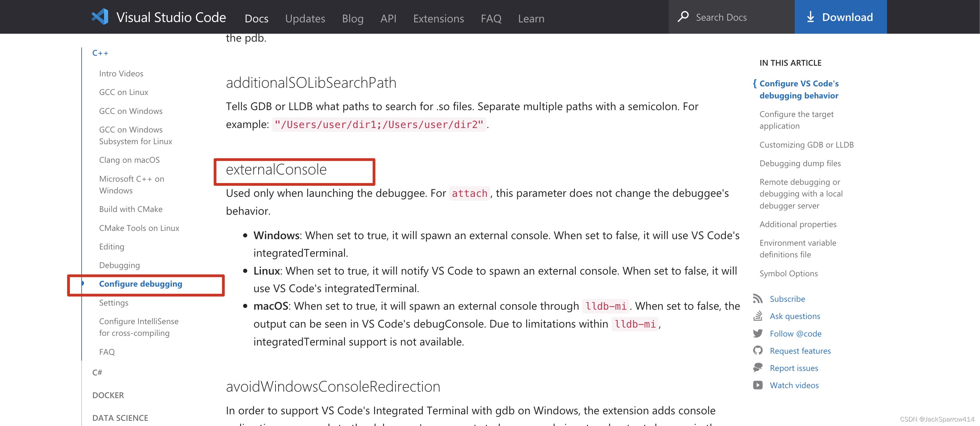
Task: Click the externalConsole heading
Action: (276, 169)
